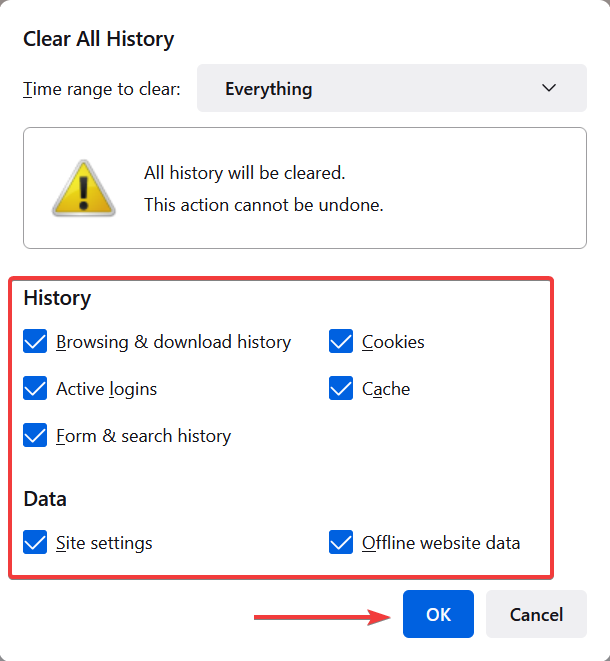610x661 pixels.
Task: Click the Clear All History title
Action: 98,39
